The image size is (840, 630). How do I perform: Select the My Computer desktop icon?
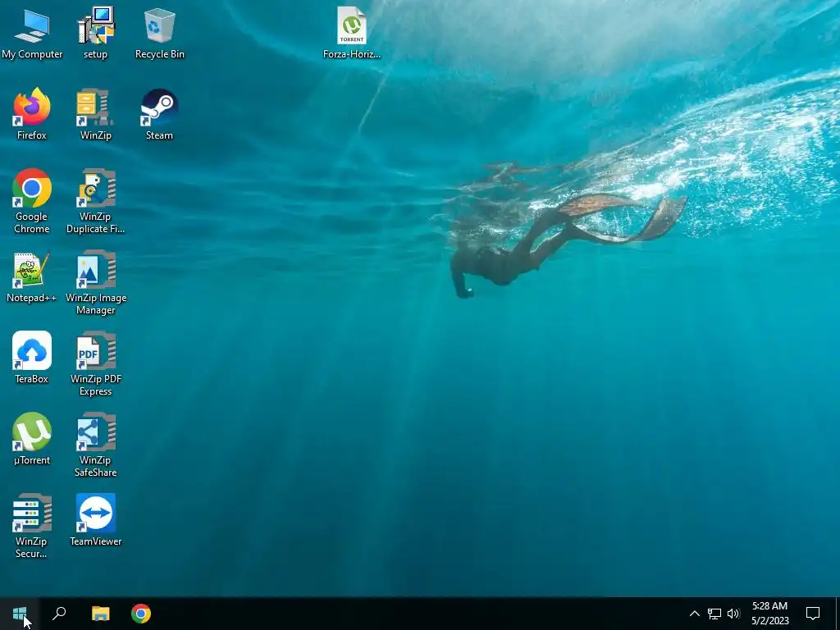click(32, 33)
